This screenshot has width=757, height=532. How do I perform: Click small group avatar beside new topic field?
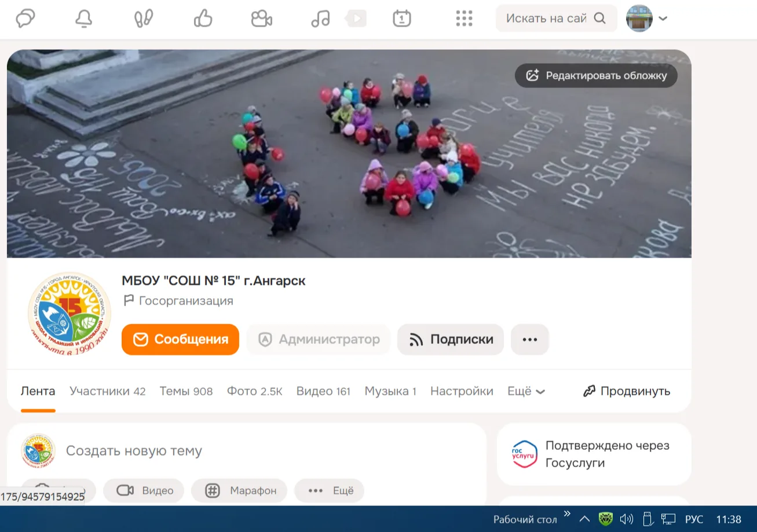click(x=38, y=451)
